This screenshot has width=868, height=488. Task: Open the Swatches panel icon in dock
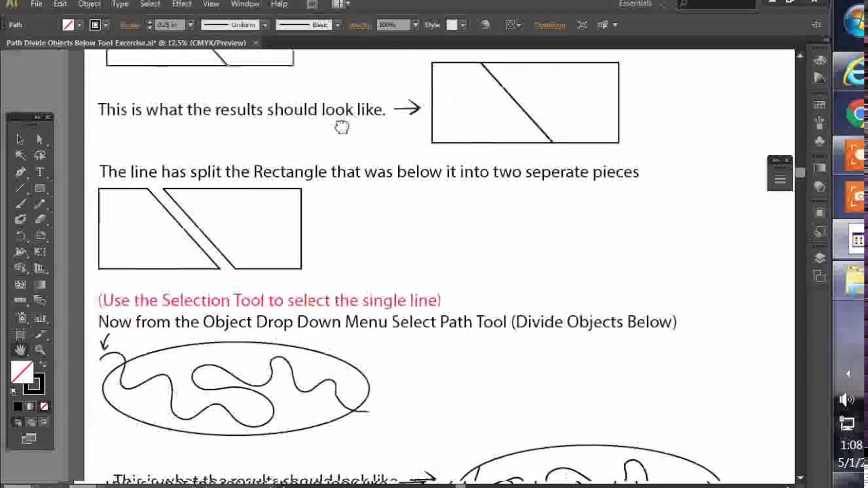[x=819, y=104]
